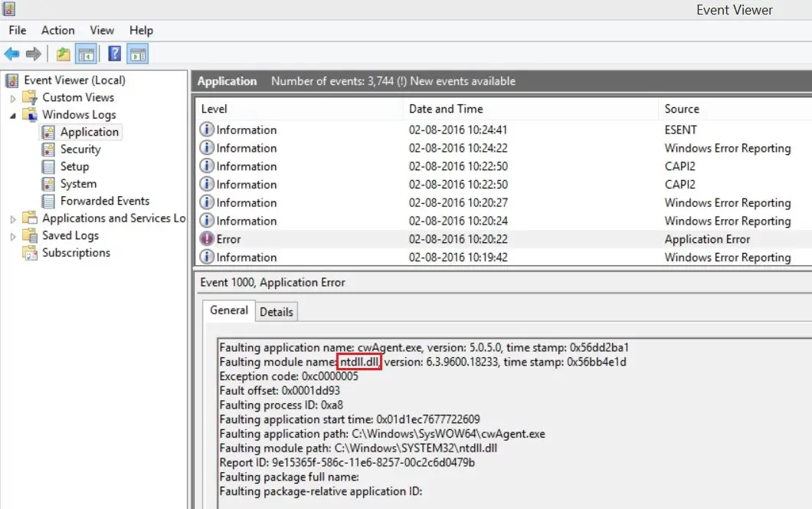This screenshot has height=509, width=812.
Task: Click the blue Help question mark icon
Action: pyautogui.click(x=114, y=54)
